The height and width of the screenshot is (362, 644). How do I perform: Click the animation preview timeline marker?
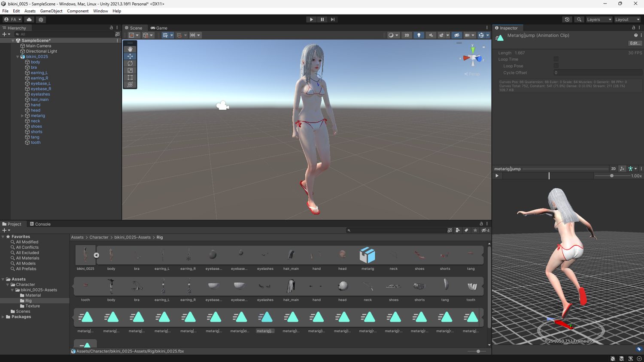pyautogui.click(x=549, y=176)
